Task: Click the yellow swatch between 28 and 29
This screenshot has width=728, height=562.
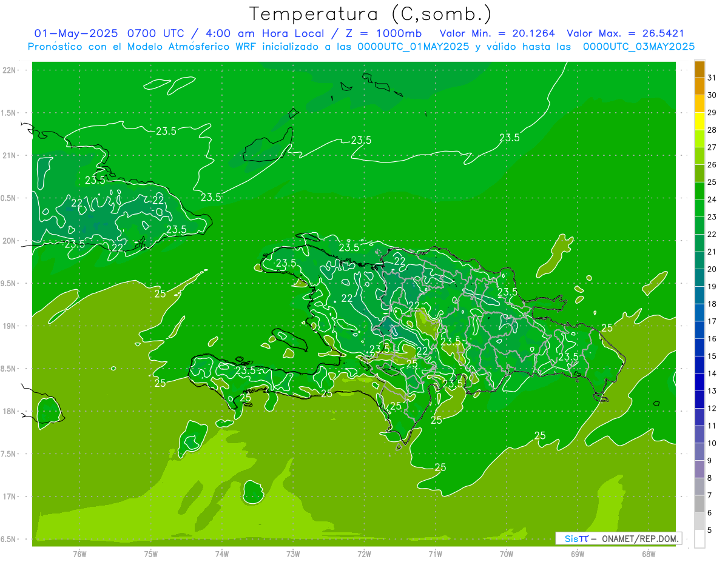Action: tap(699, 121)
